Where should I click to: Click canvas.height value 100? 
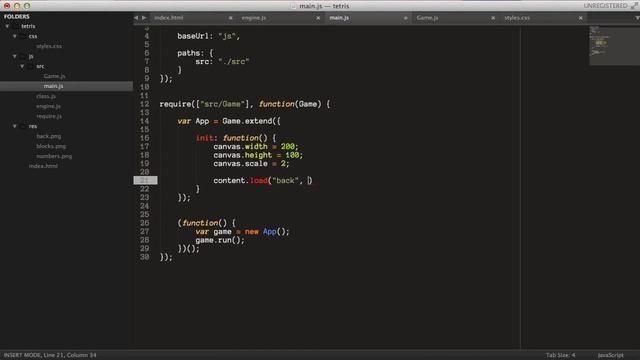coord(292,155)
